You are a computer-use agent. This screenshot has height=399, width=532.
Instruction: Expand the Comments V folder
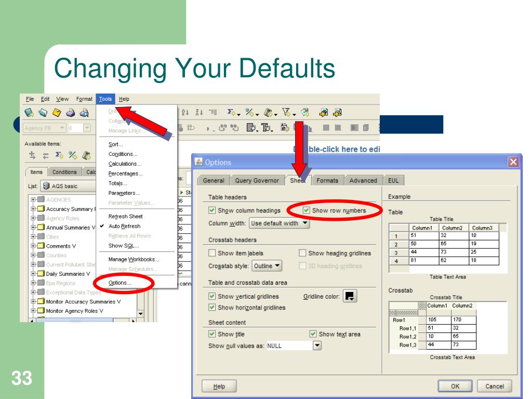point(33,246)
